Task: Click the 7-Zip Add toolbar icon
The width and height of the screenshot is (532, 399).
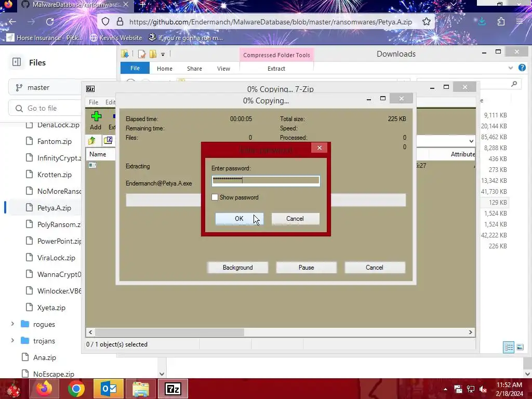Action: (x=96, y=121)
